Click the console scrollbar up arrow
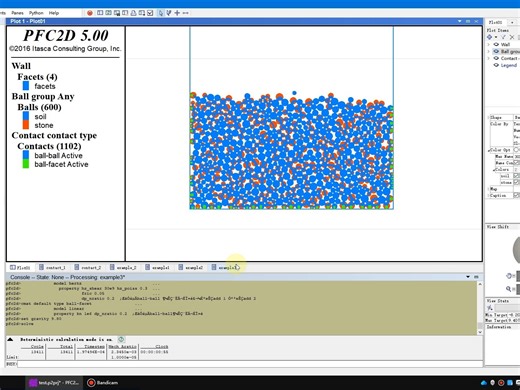The height and width of the screenshot is (390, 520). pos(480,284)
